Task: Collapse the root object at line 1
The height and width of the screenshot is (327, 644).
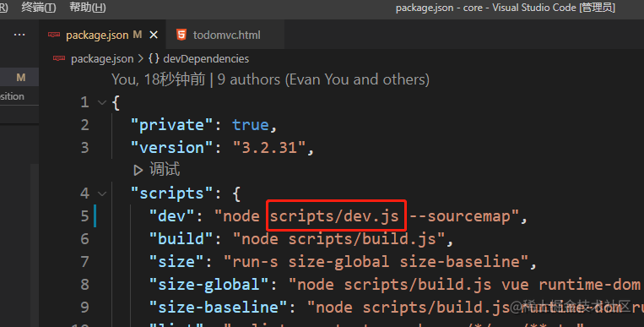Action: [x=102, y=102]
